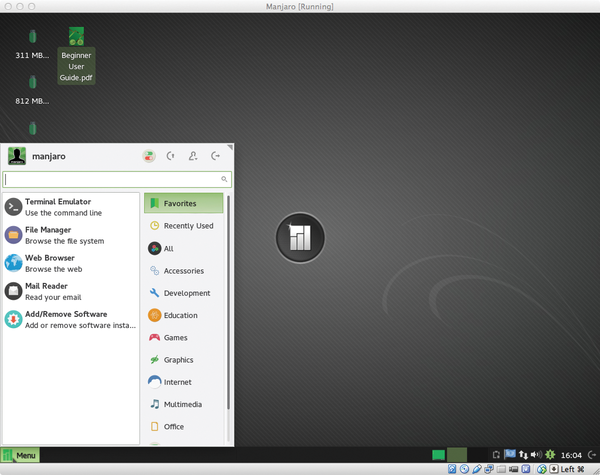Screen dimensions: 600x475
Task: Open the network arrows tray icon
Action: point(523,455)
